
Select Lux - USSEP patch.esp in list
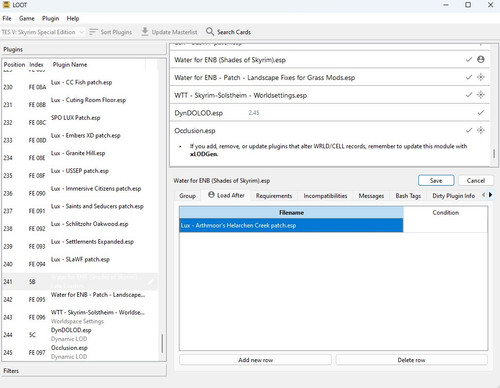pos(80,175)
